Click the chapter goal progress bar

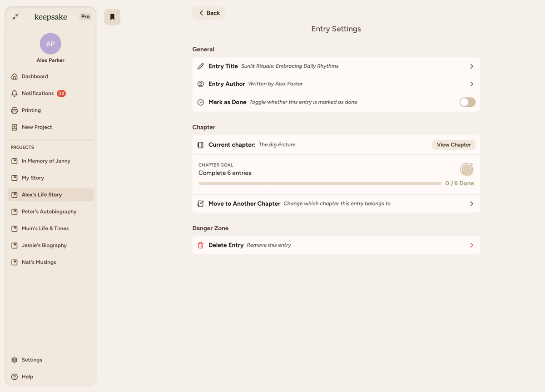point(319,184)
